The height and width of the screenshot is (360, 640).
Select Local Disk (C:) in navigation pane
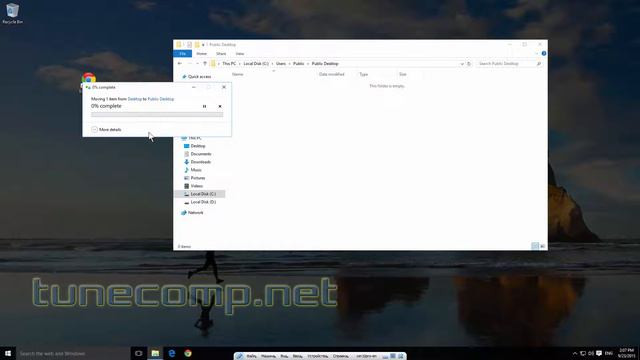(x=200, y=194)
